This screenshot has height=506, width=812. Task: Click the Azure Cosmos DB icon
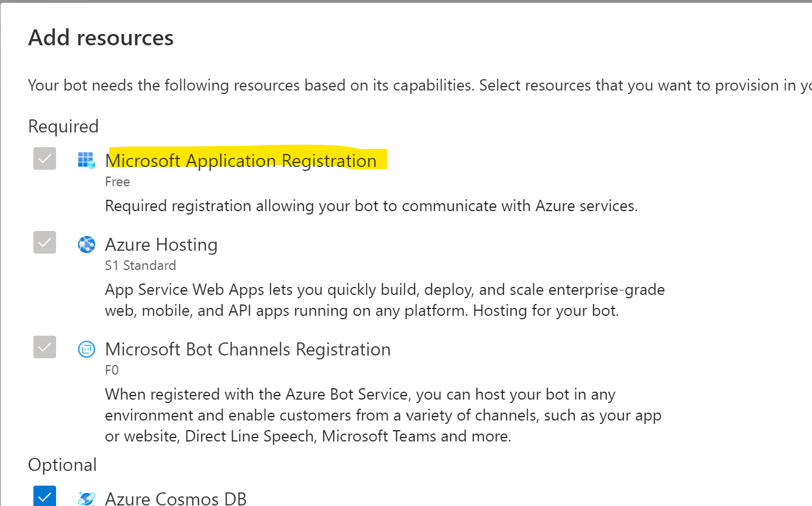[86, 499]
